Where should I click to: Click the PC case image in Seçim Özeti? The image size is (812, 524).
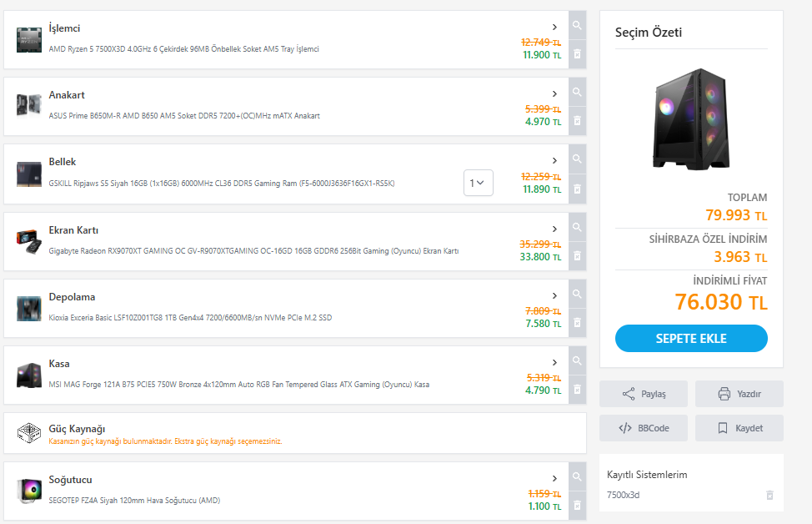691,117
